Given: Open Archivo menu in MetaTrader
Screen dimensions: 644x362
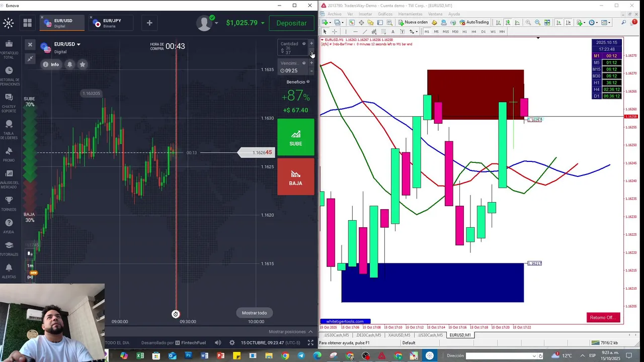Looking at the screenshot, I should pos(334,14).
